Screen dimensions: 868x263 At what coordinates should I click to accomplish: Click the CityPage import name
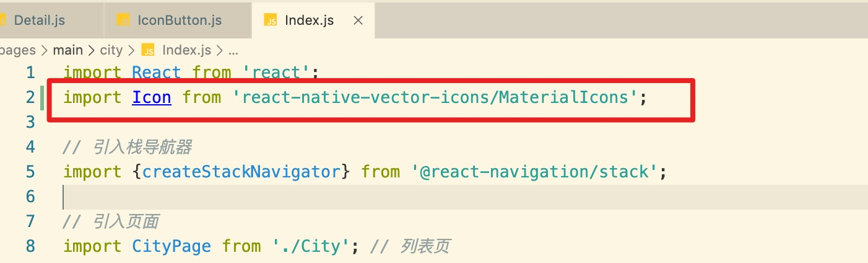pos(171,246)
